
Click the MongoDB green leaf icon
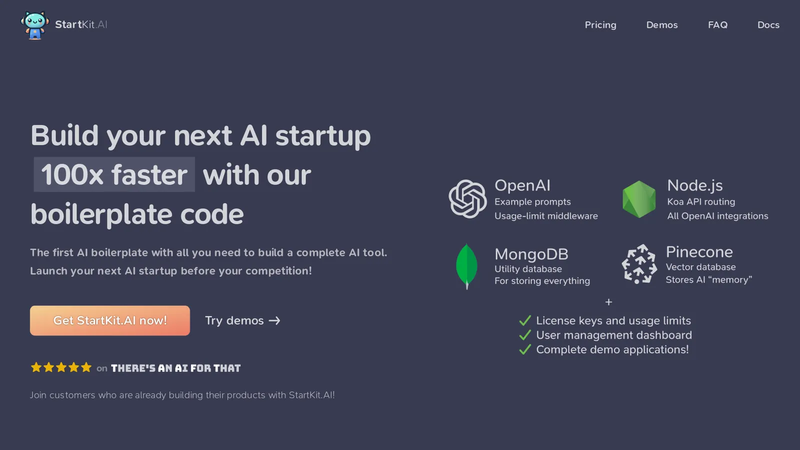pyautogui.click(x=466, y=266)
